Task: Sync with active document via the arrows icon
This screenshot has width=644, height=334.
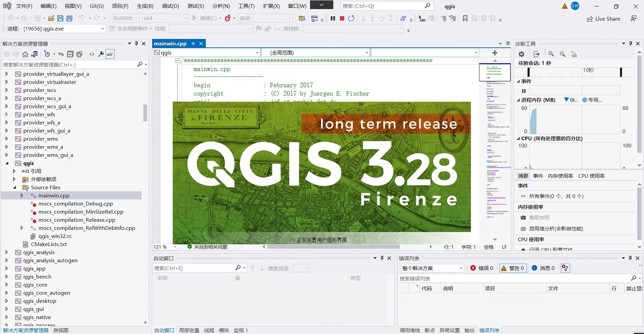Action: point(61,54)
